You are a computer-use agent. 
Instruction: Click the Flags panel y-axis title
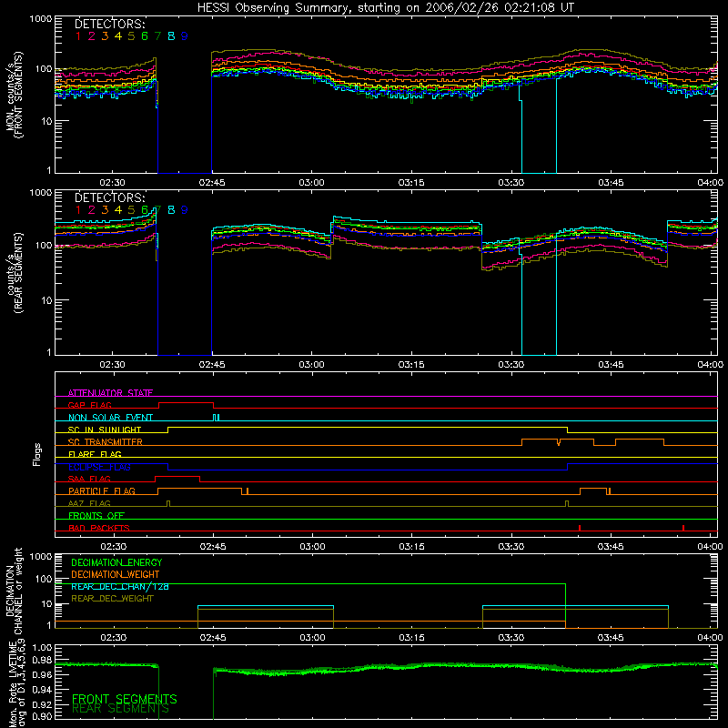[x=37, y=454]
